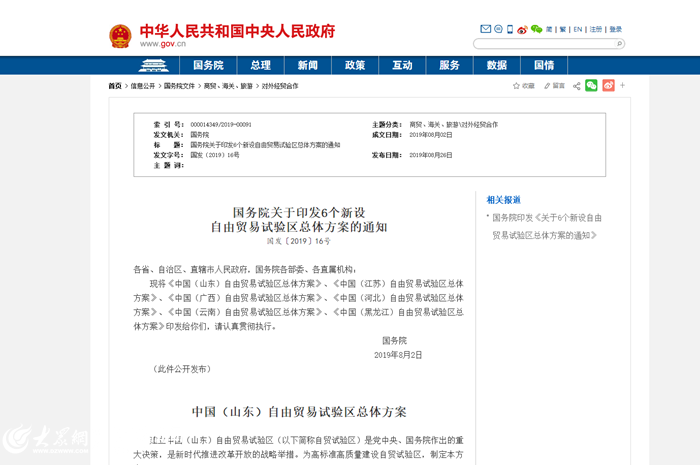Open the mail envelope icon
The image size is (700, 465).
click(x=485, y=29)
